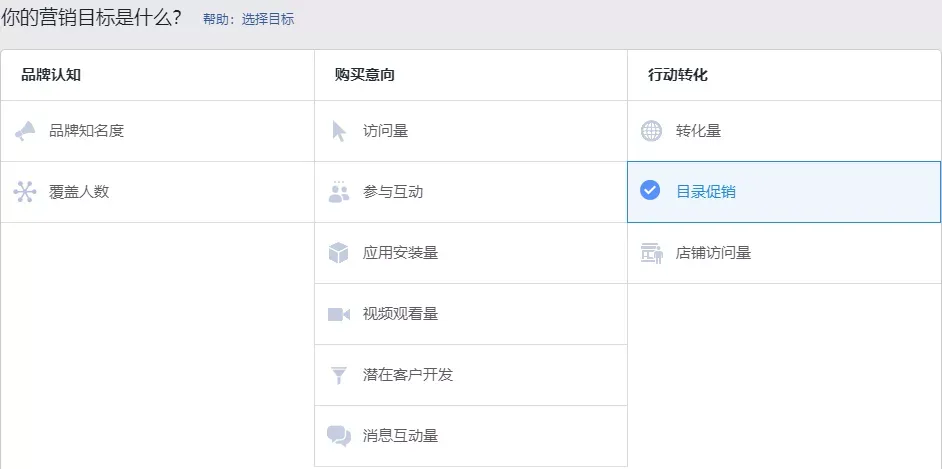Select the 转化量 objective text
The height and width of the screenshot is (469, 942).
698,131
